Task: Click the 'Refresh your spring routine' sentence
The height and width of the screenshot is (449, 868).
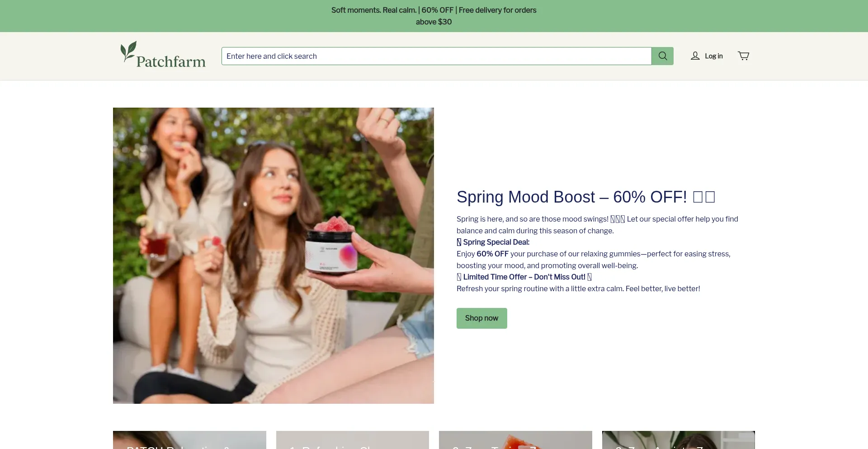Action: (578, 289)
